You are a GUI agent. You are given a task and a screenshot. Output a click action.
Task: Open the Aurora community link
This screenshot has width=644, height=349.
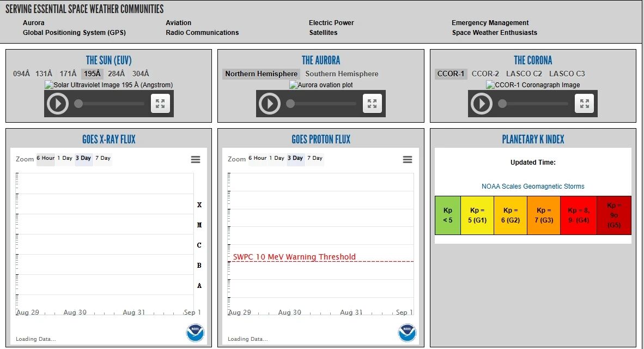coord(34,22)
